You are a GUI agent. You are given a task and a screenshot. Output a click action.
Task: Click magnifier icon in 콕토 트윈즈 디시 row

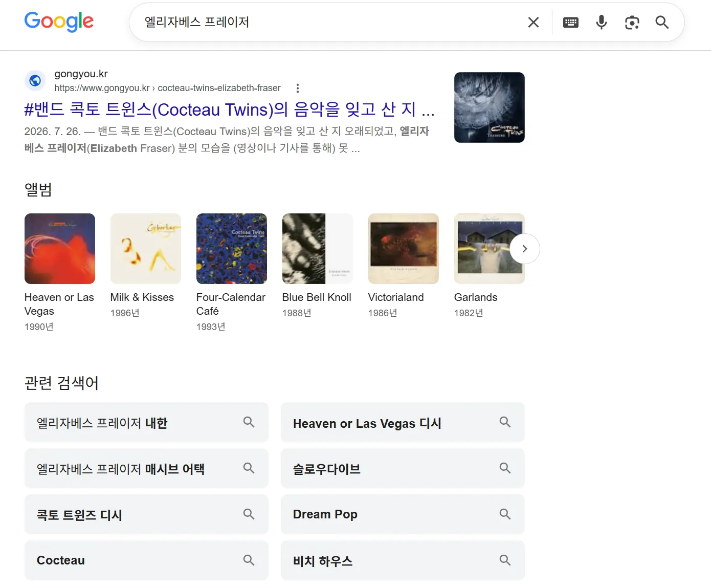point(249,514)
